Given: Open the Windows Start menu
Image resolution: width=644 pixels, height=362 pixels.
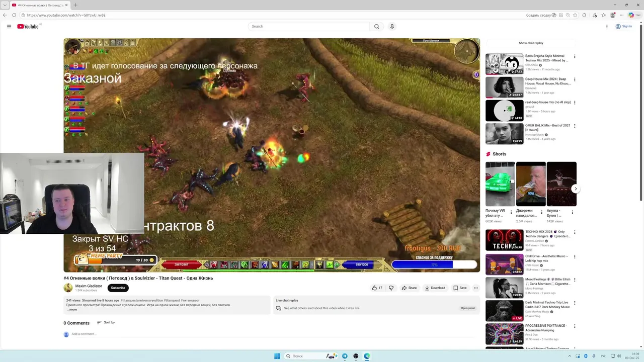Looking at the screenshot, I should point(277,356).
